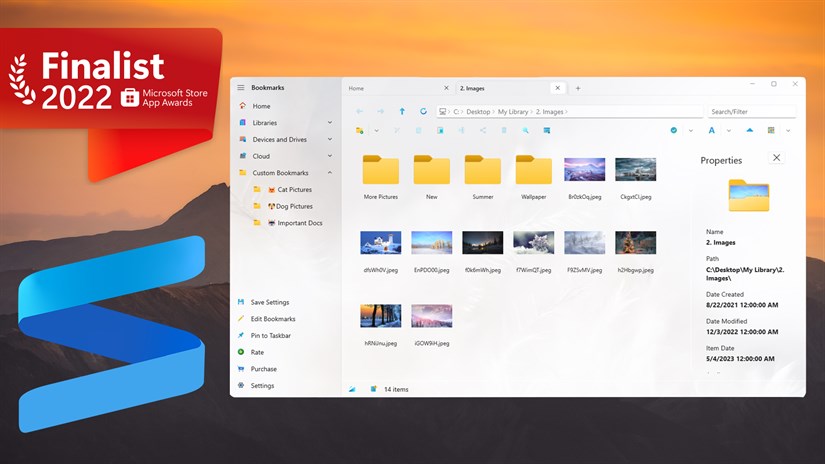Click the Share icon in toolbar

(x=482, y=130)
